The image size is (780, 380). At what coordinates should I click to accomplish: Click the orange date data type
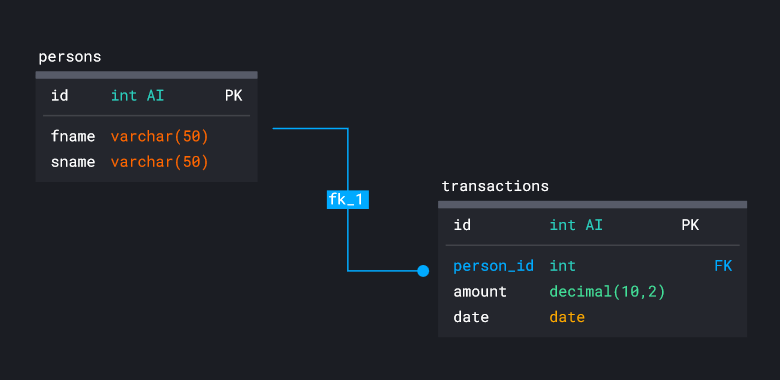[567, 317]
